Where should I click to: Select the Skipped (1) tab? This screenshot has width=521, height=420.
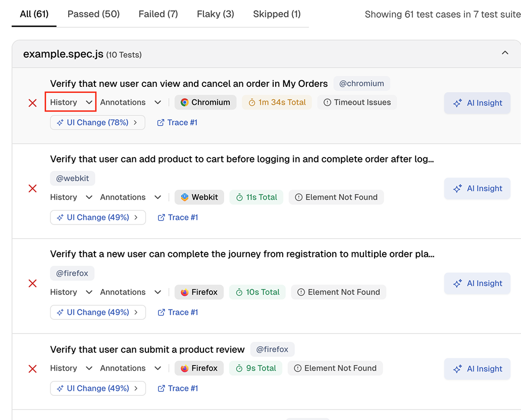coord(277,14)
